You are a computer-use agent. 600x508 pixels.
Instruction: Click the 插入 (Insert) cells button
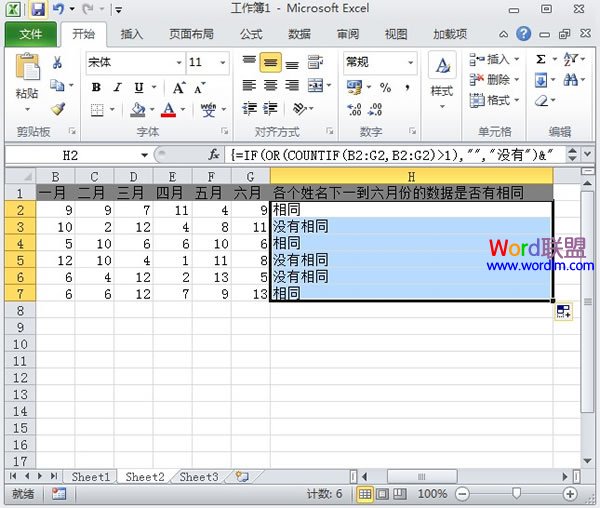coord(497,59)
